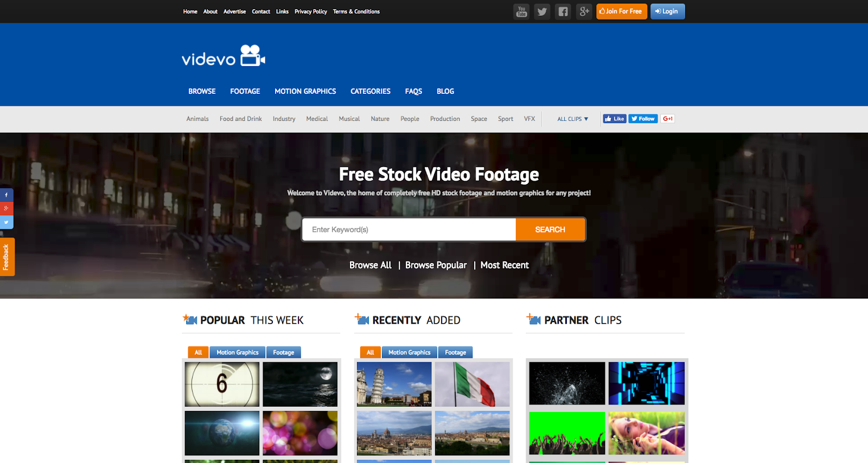Open the Privacy Policy link
The image size is (868, 463).
click(311, 11)
